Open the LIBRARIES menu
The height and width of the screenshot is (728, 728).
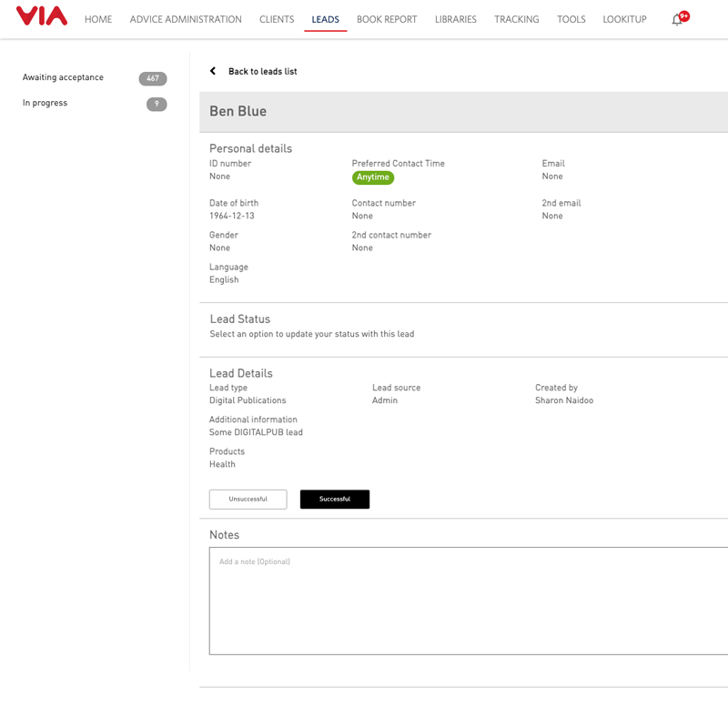tap(456, 19)
